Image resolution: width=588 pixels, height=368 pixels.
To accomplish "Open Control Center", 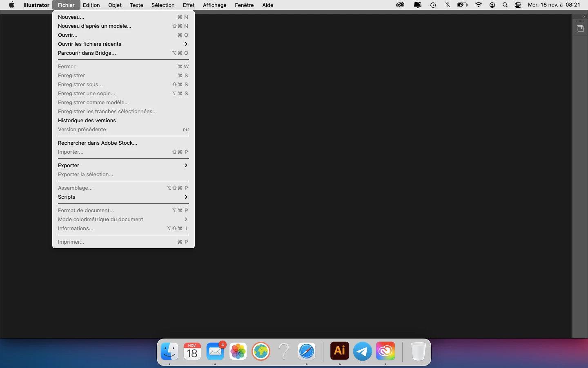I will pyautogui.click(x=518, y=5).
